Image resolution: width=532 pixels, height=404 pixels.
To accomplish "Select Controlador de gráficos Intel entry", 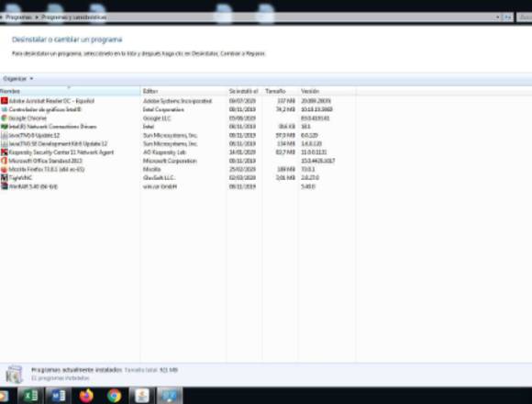I will [x=45, y=109].
